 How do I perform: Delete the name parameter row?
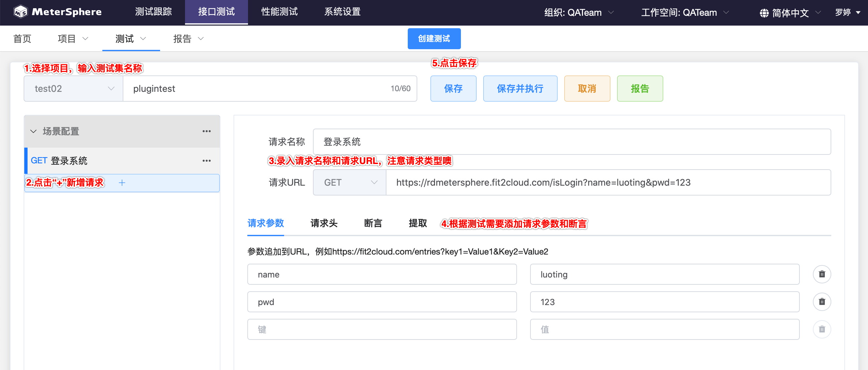(x=822, y=274)
